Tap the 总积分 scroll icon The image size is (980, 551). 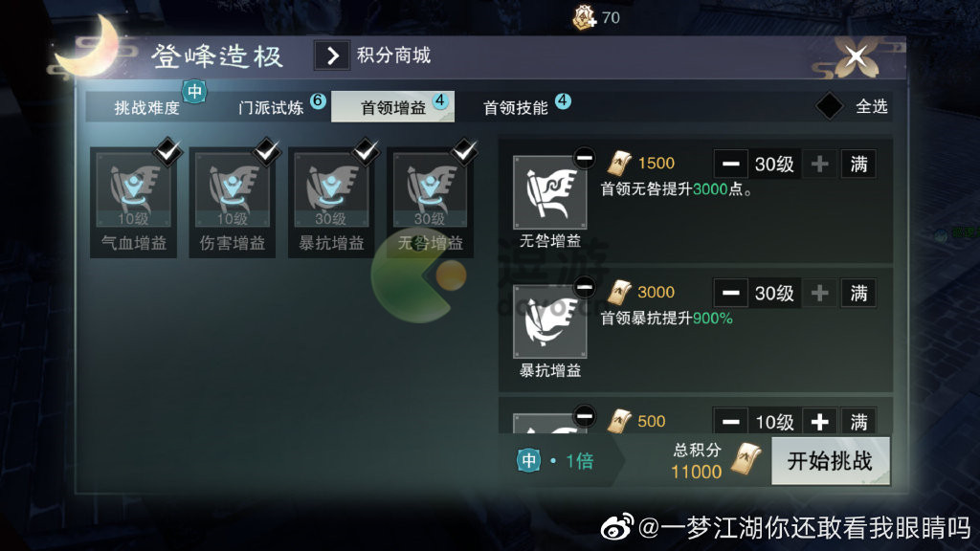(746, 459)
